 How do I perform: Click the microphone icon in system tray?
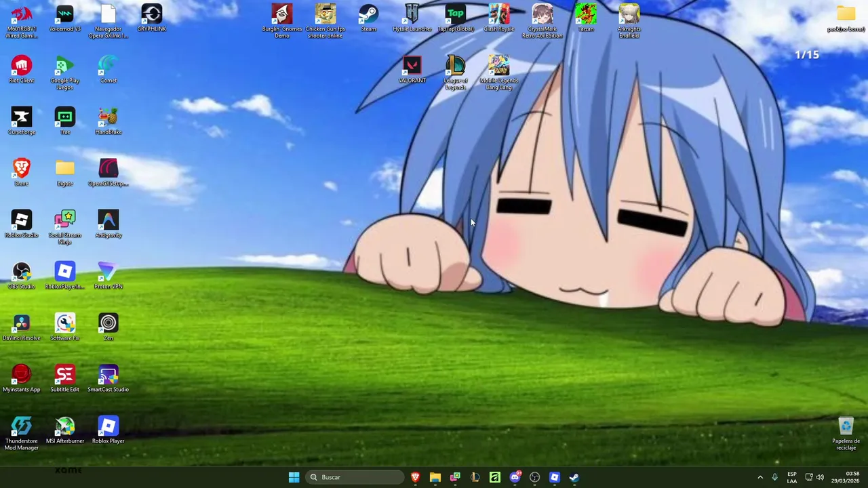pos(774,477)
